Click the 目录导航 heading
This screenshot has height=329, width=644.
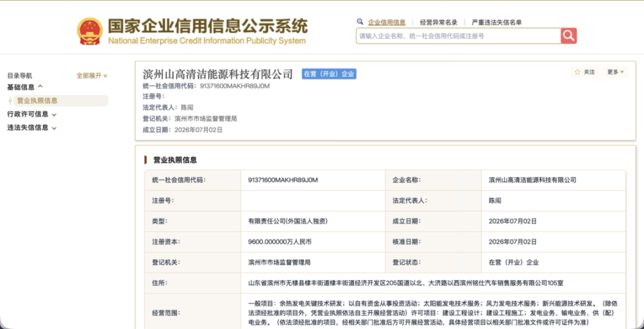click(x=19, y=76)
